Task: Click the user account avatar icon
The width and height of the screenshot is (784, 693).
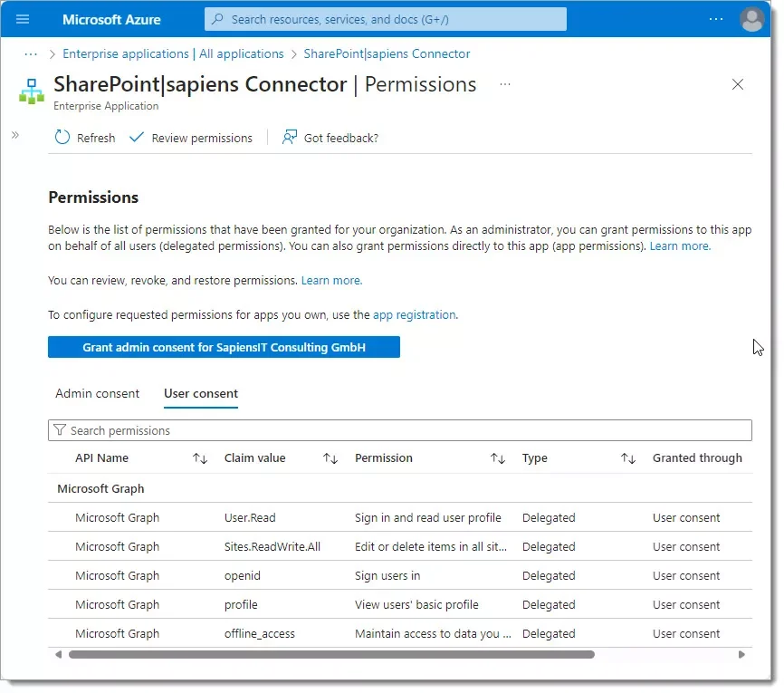Action: click(x=751, y=20)
